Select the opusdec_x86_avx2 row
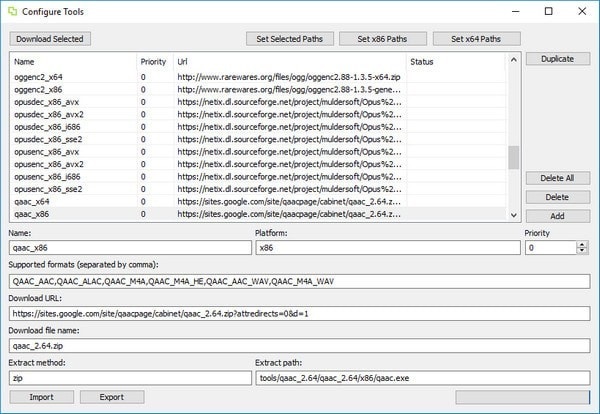Viewport: 600px width, 414px height. (x=258, y=114)
